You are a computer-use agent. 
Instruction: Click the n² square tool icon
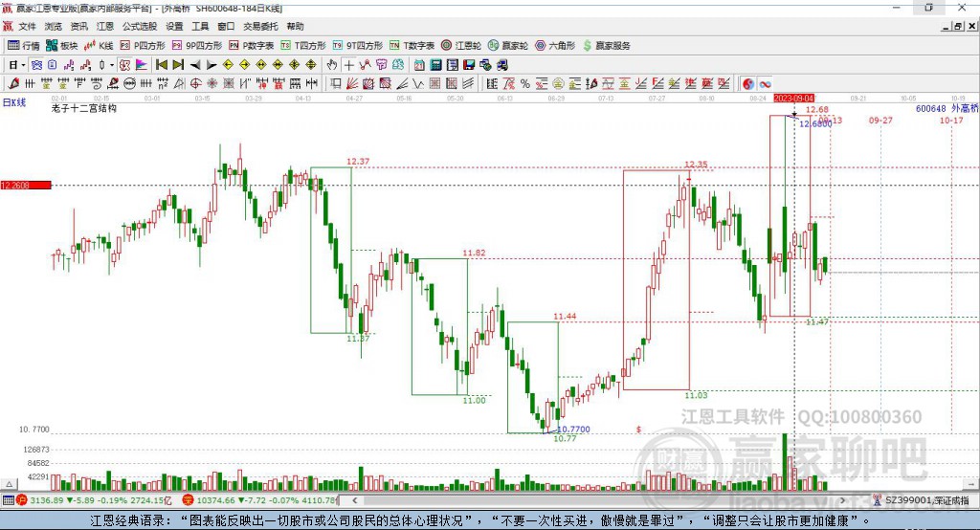click(x=163, y=84)
